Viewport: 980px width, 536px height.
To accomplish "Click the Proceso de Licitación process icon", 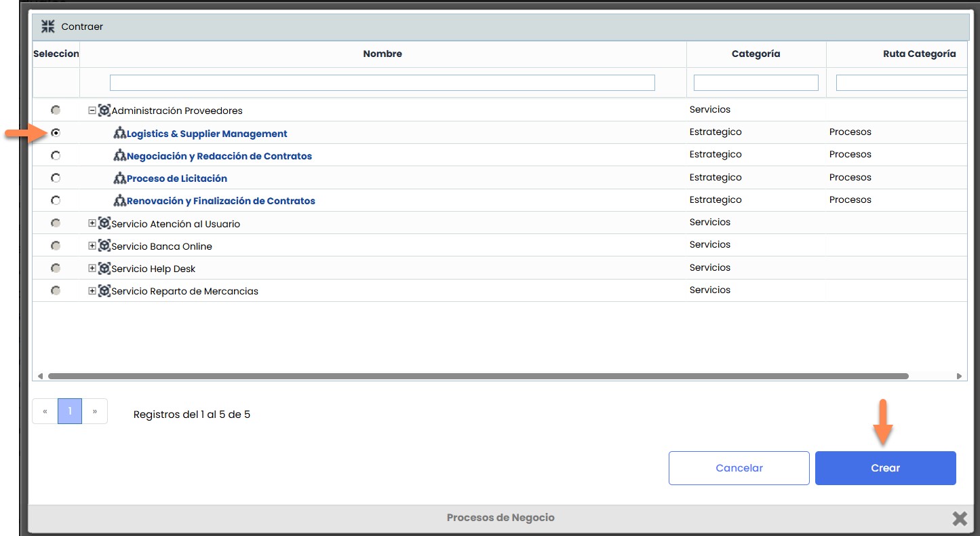I will click(120, 178).
